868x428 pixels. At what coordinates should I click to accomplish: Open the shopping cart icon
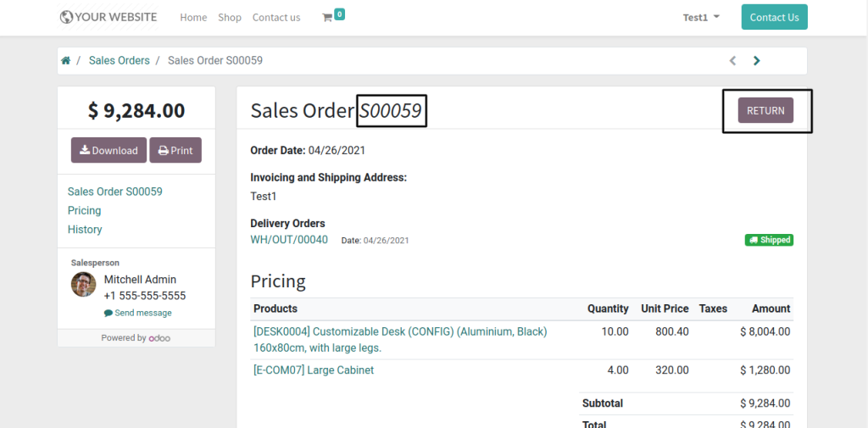click(327, 18)
